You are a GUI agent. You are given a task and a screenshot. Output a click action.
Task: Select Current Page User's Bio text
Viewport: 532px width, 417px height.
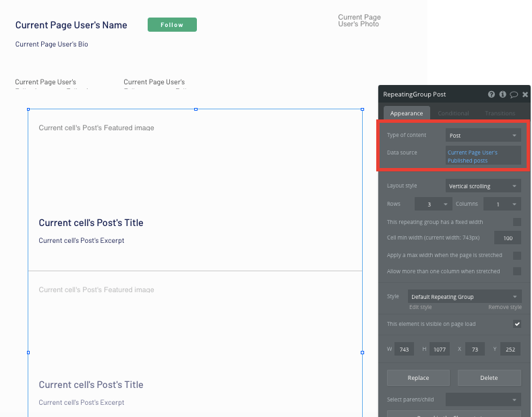pos(51,44)
